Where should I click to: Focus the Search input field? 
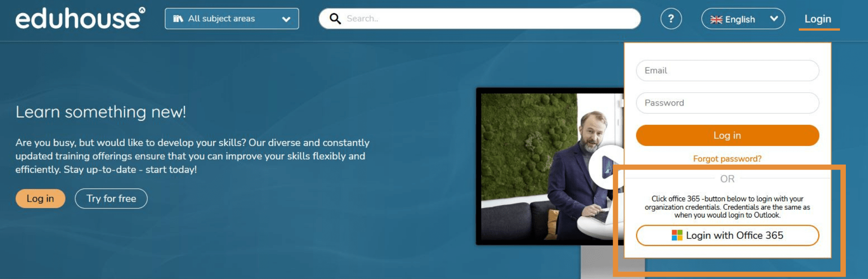[x=480, y=19]
